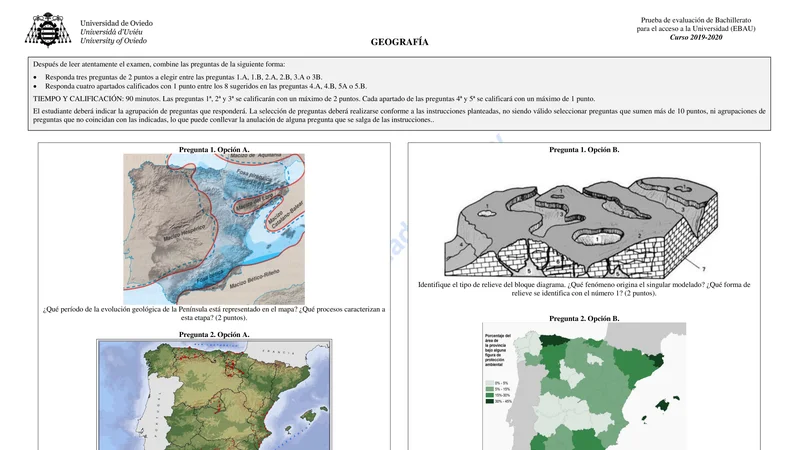Click the Balearic Islands on the green map

pos(660,403)
